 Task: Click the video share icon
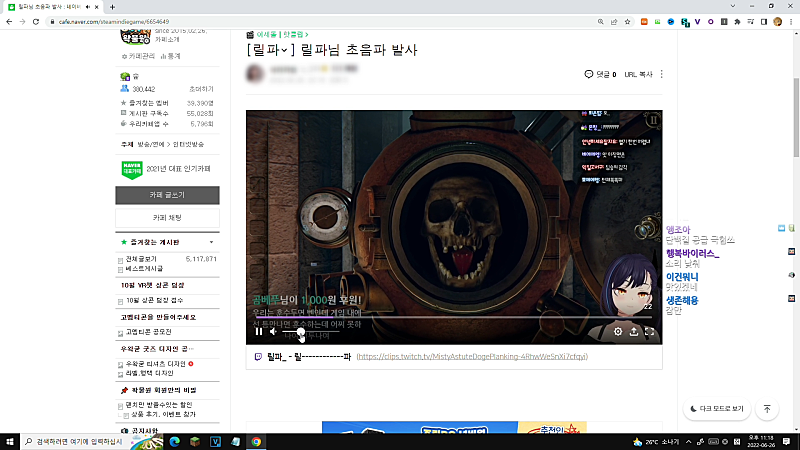634,332
